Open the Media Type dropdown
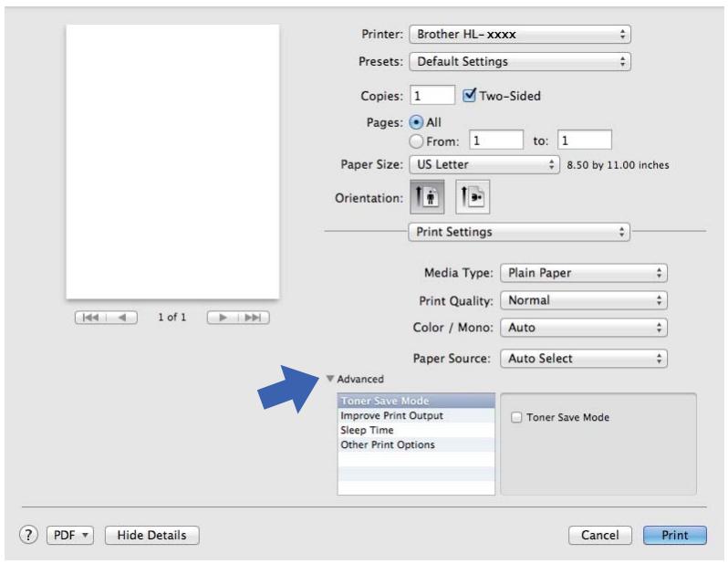This screenshot has height=564, width=728. (584, 273)
